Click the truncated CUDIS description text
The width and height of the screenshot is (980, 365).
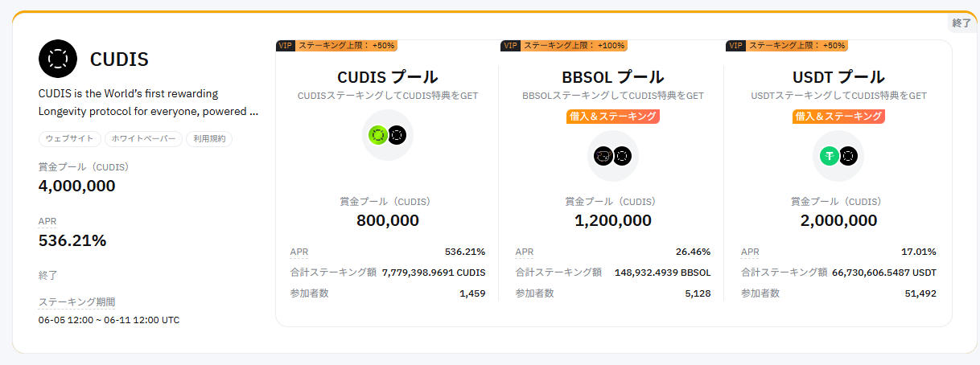click(149, 103)
